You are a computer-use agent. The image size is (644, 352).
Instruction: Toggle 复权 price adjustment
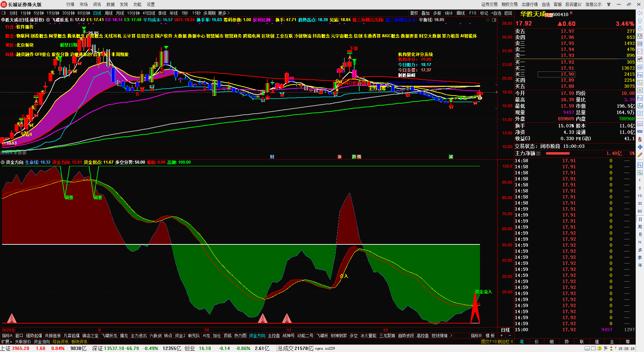[x=414, y=13]
